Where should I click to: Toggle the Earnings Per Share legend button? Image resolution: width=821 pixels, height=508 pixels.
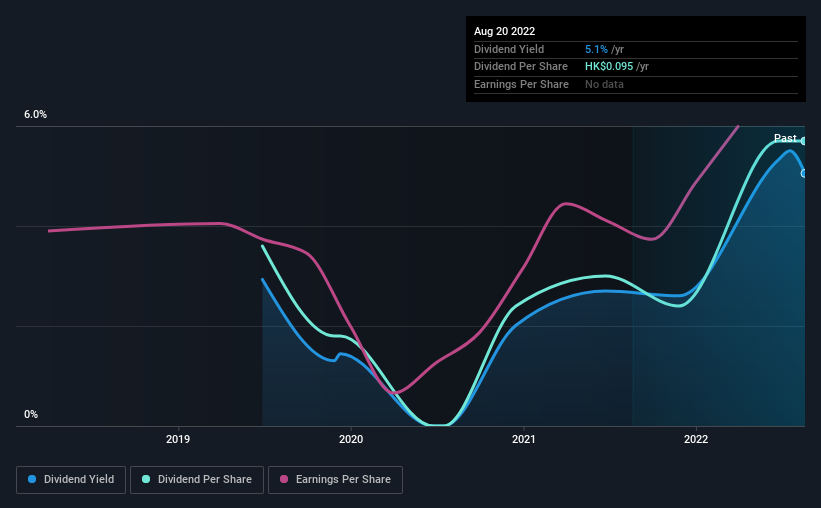pos(335,480)
